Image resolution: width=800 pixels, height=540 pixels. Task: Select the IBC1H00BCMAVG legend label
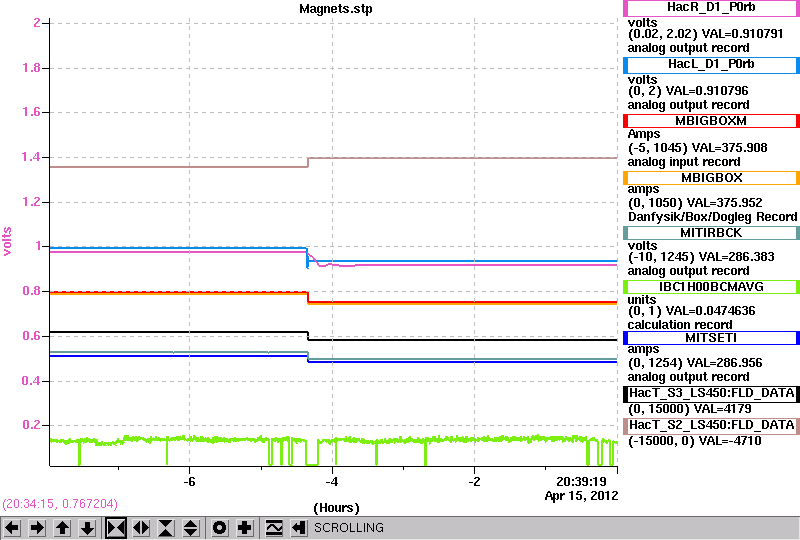pos(711,287)
